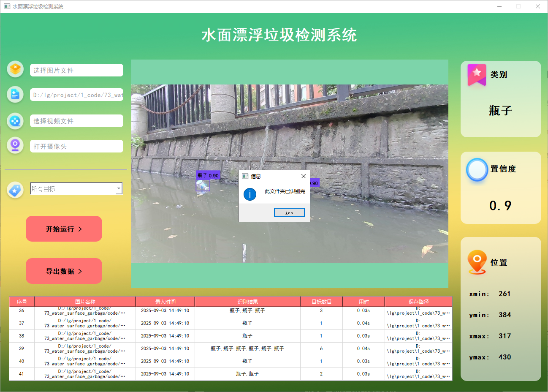Image resolution: width=548 pixels, height=392 pixels.
Task: Open the 所有目标 target dropdown
Action: coord(76,189)
